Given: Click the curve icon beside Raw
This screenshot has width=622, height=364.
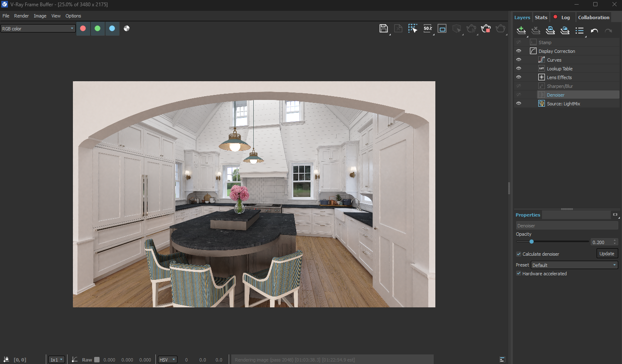Looking at the screenshot, I should click(75, 359).
